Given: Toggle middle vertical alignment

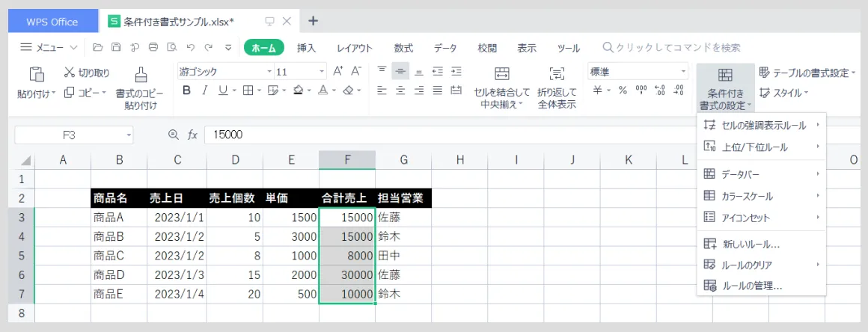Looking at the screenshot, I should pyautogui.click(x=400, y=71).
